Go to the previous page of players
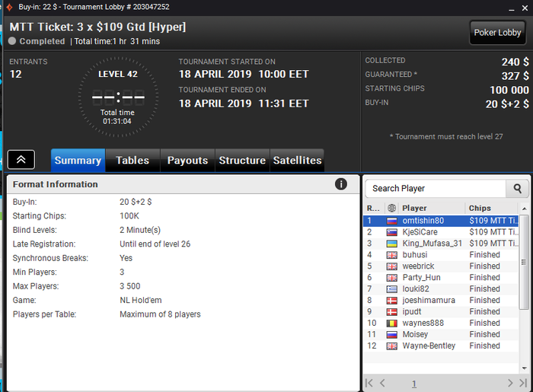The image size is (533, 392). point(382,383)
